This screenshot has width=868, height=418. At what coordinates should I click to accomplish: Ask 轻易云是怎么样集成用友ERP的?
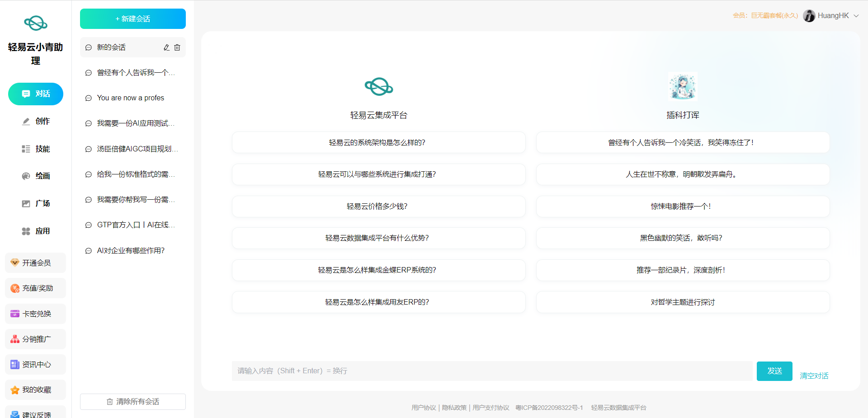tap(379, 302)
